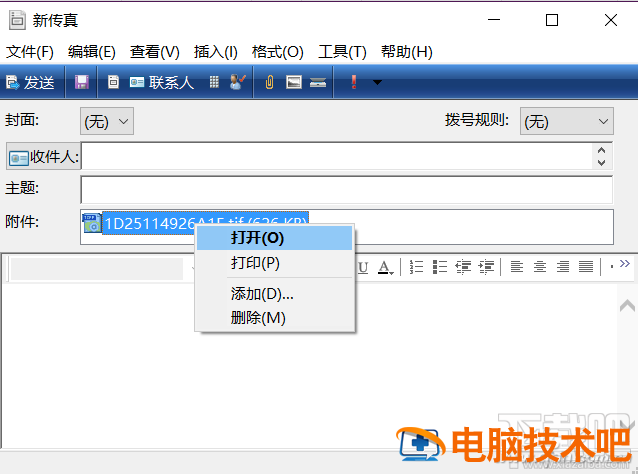Viewport: 638px width, 474px height.
Task: Click the cover page document icon
Action: (x=114, y=82)
